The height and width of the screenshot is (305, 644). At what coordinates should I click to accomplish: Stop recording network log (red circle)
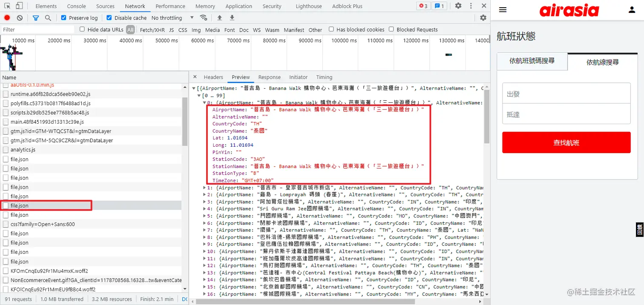coord(7,17)
